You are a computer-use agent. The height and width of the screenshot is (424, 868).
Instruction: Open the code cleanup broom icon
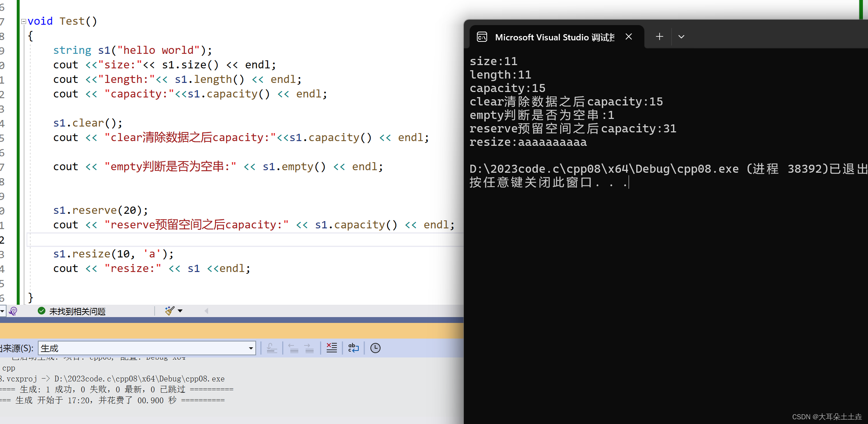(x=170, y=311)
